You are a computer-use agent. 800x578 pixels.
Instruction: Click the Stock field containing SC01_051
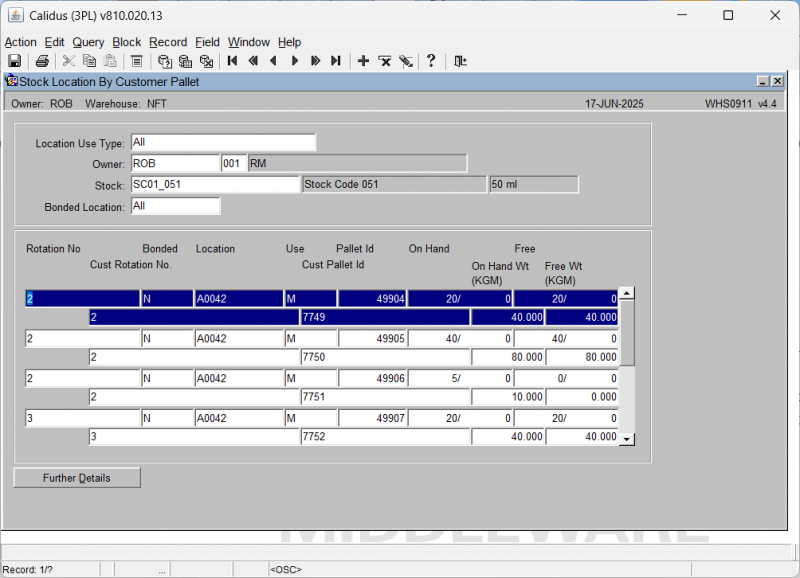coord(215,184)
